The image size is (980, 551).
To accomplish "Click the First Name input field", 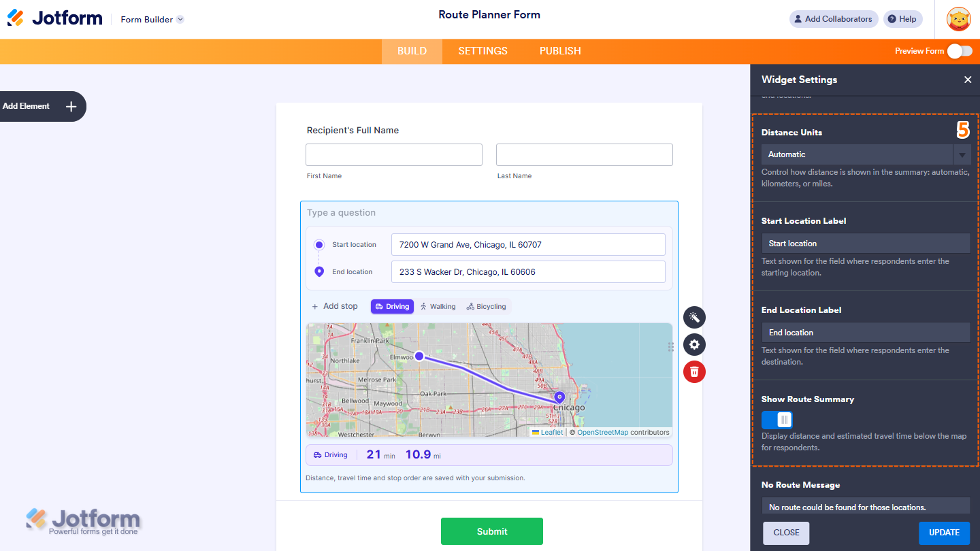I will pos(394,154).
